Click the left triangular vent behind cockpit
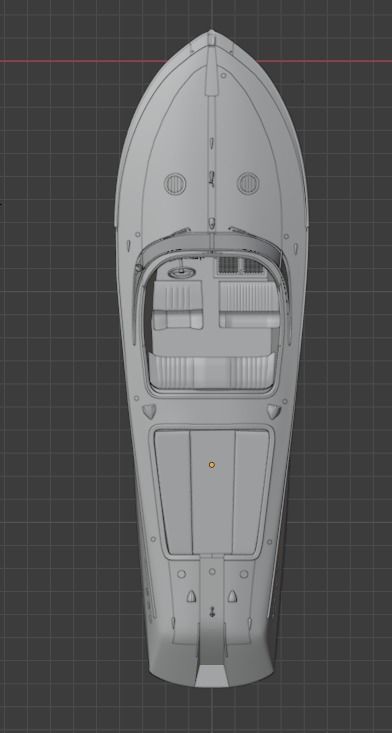The width and height of the screenshot is (392, 733). click(149, 411)
